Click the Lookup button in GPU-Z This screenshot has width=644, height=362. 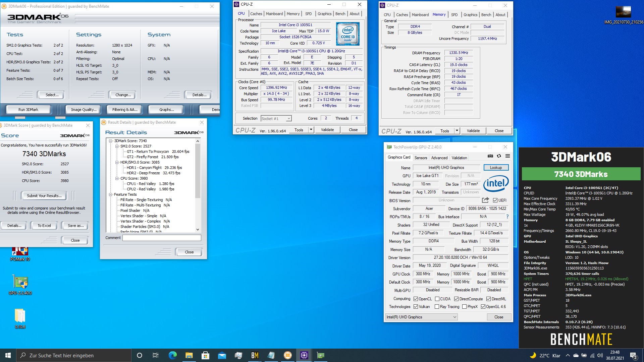point(496,168)
